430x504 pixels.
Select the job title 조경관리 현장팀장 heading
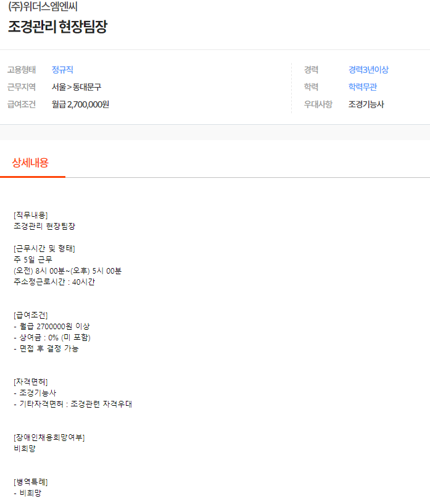57,27
